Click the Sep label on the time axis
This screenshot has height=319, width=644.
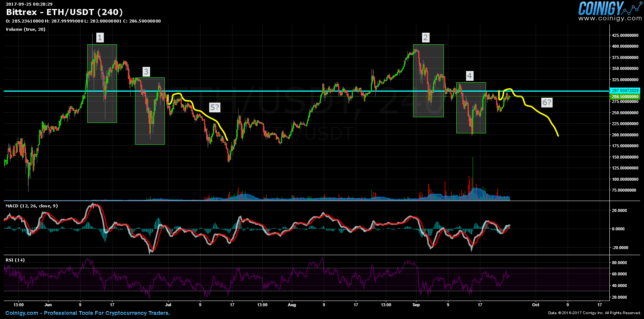(x=416, y=305)
